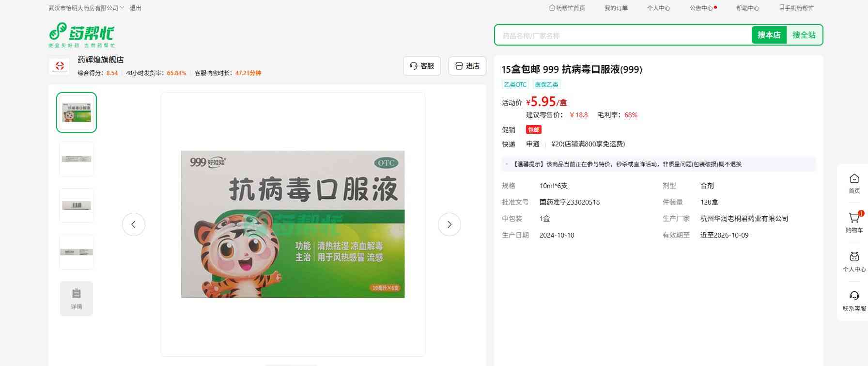This screenshot has height=366, width=868.
Task: Select the third product thumbnail with barcode
Action: (77, 206)
